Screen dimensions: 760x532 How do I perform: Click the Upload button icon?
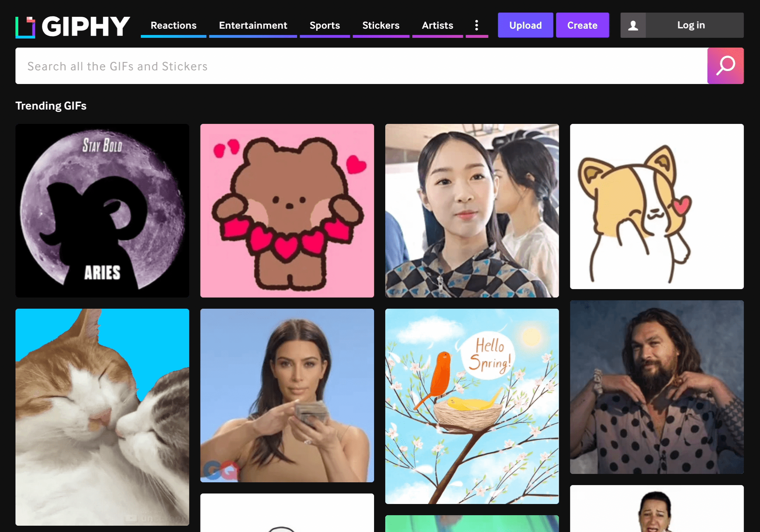click(x=525, y=25)
